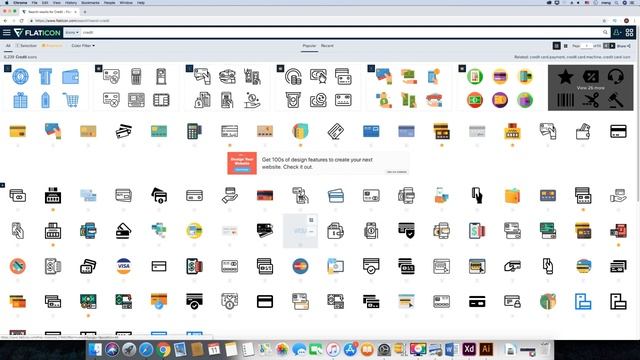Open the collections grid icon
This screenshot has width=640, height=360.
629,32
